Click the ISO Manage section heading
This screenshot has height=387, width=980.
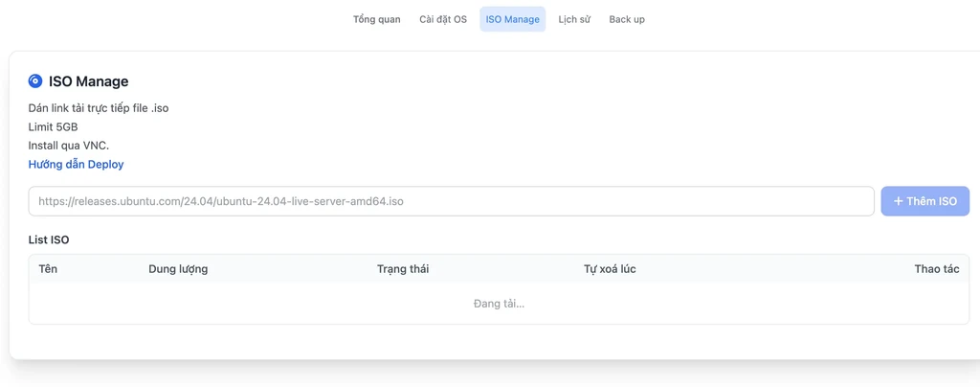89,81
